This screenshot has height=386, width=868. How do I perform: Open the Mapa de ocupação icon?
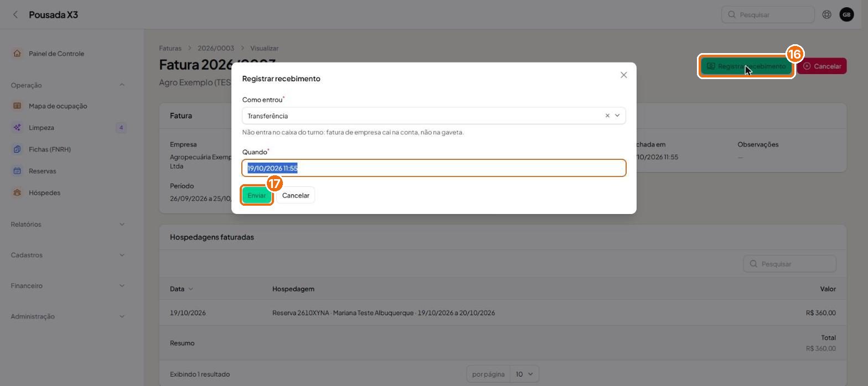point(17,106)
